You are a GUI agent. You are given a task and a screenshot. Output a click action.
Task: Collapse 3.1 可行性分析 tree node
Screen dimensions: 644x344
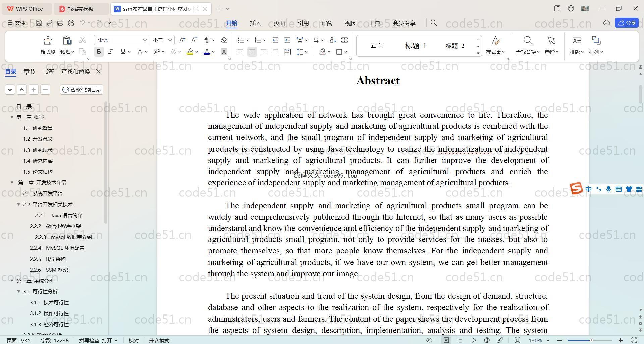19,291
